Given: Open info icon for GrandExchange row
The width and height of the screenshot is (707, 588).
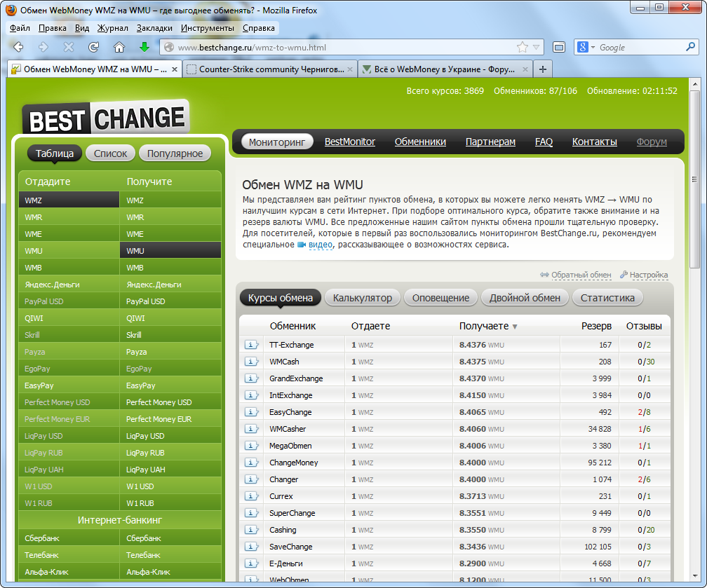Looking at the screenshot, I should [251, 378].
